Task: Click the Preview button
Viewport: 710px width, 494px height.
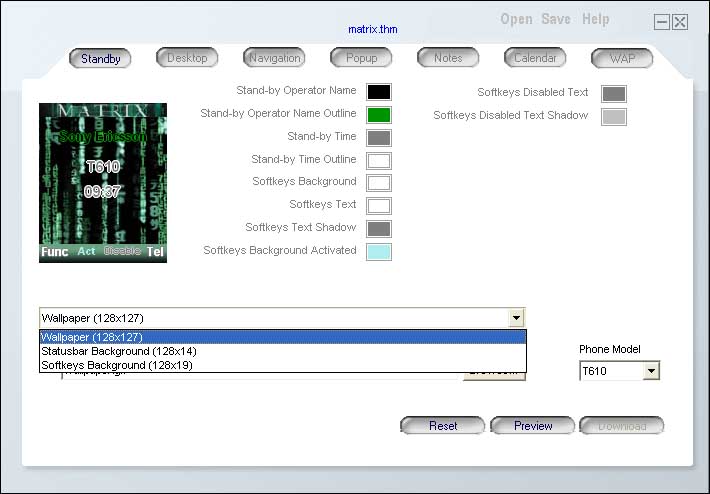Action: tap(532, 426)
